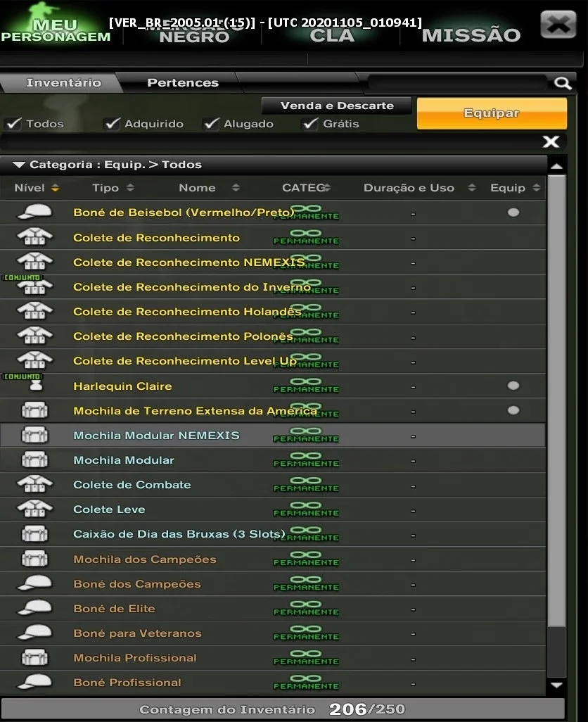Click the inventory list scrollbar thumb

coord(557,400)
